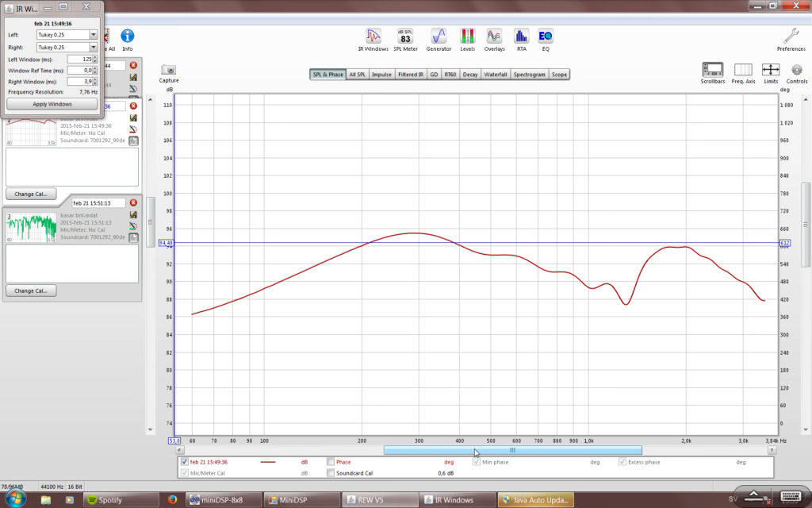
Task: Open the graph Limits icon
Action: [x=771, y=70]
